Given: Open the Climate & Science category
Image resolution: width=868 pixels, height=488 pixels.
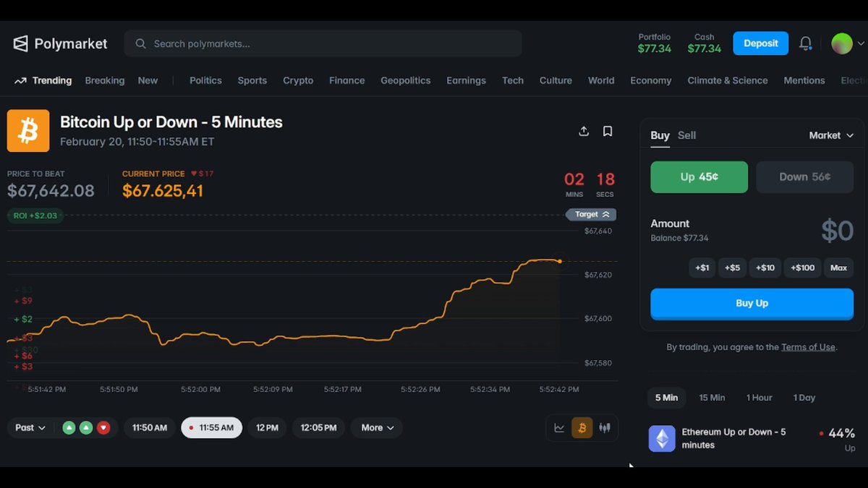Looking at the screenshot, I should (728, 80).
